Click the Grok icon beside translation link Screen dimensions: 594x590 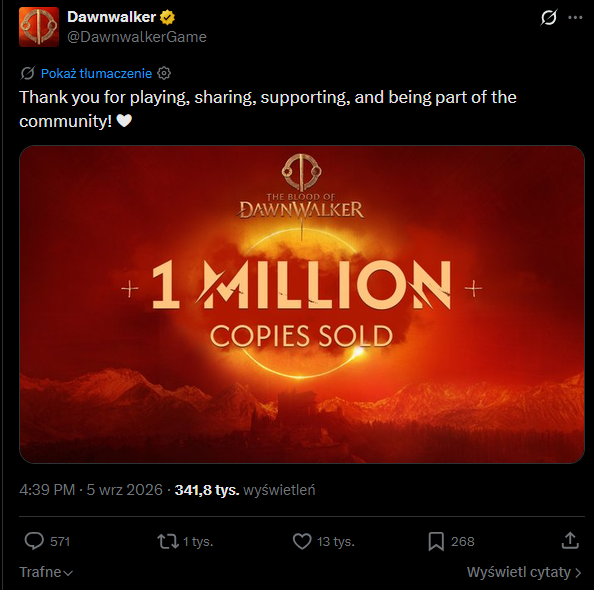(x=28, y=73)
